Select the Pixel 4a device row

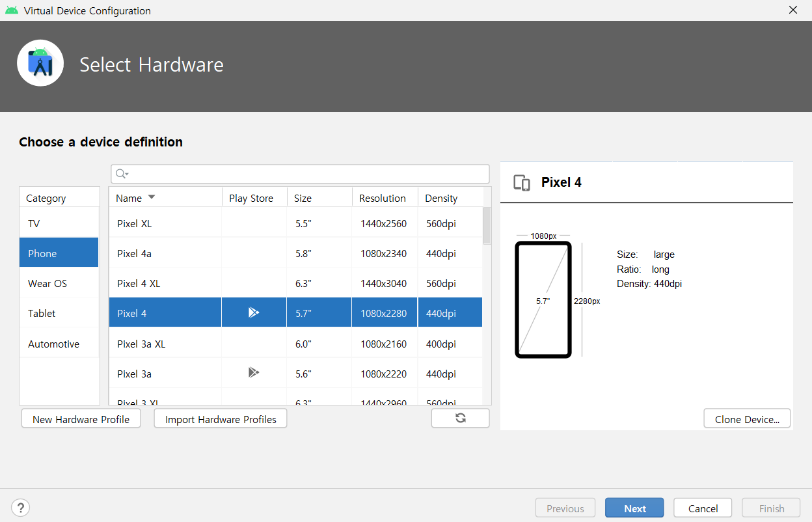[295, 253]
